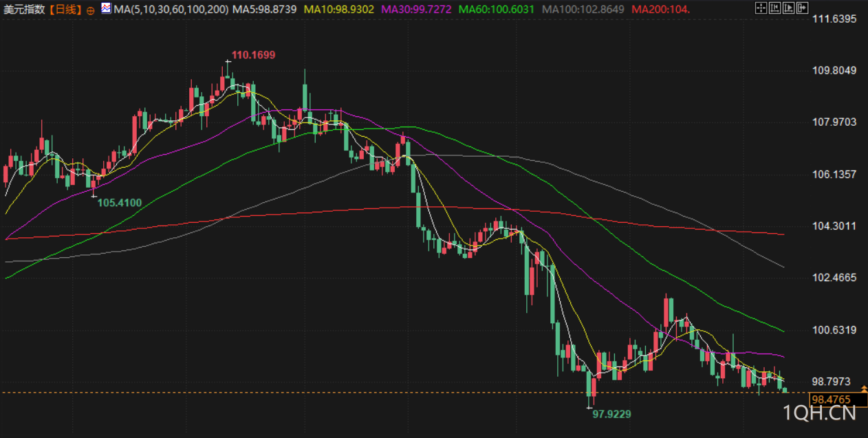Image resolution: width=868 pixels, height=438 pixels.
Task: Click the 97.9229 low price marker
Action: (x=611, y=414)
